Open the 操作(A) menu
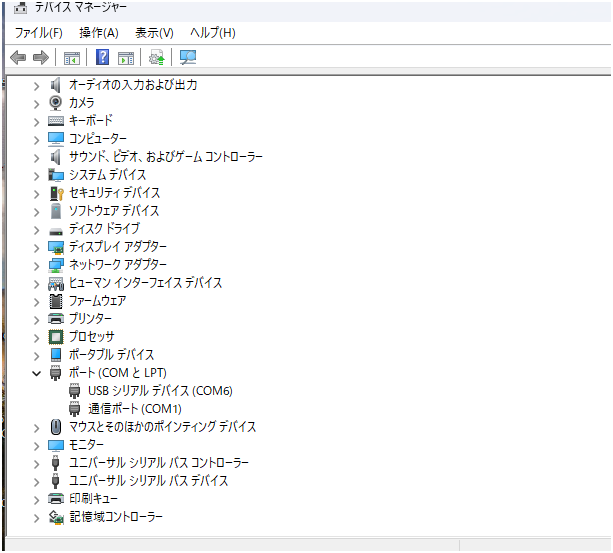The height and width of the screenshot is (553, 613). coord(99,32)
